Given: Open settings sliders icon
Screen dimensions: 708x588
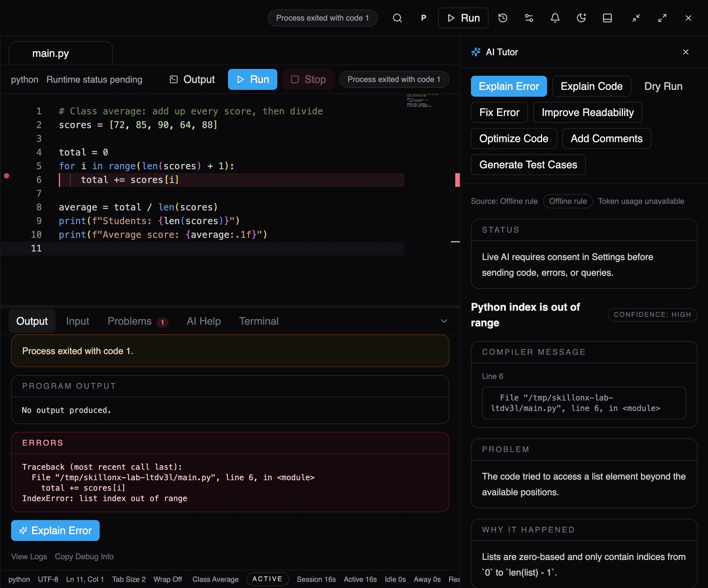Looking at the screenshot, I should tap(529, 18).
